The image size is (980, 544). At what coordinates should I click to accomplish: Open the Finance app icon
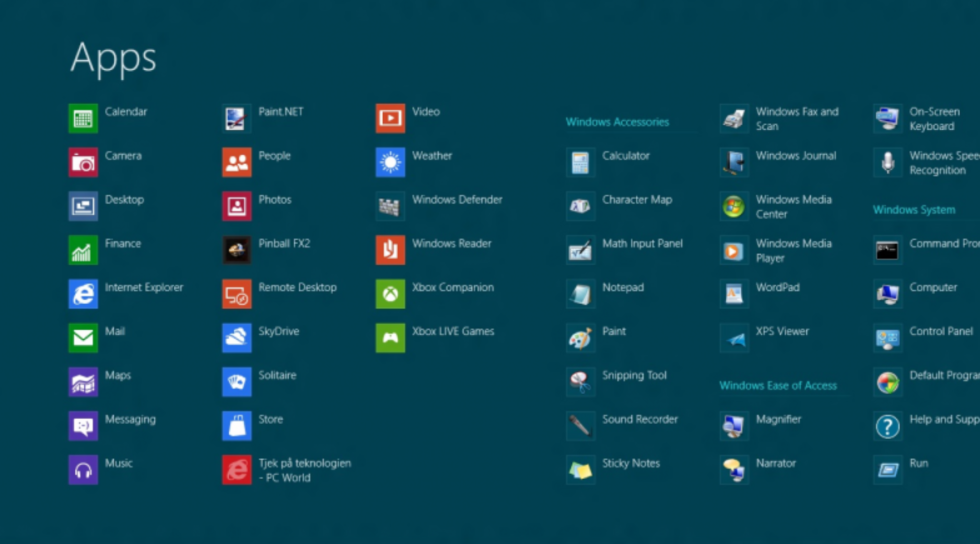point(83,250)
